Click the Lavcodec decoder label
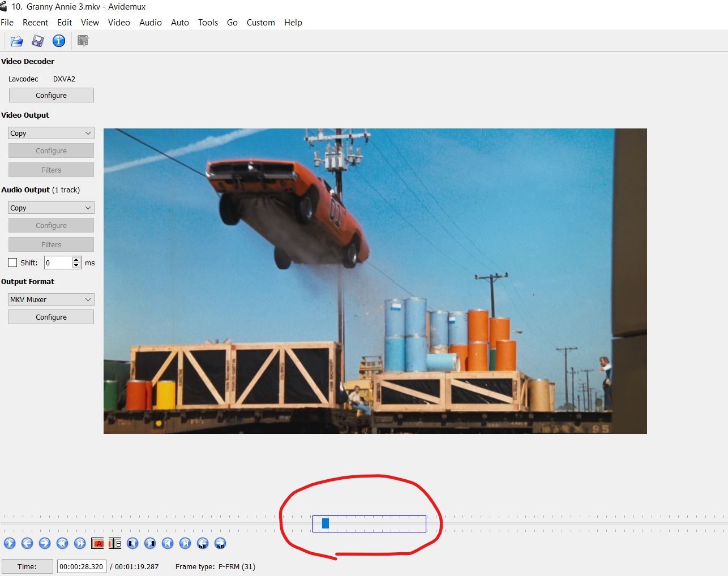This screenshot has width=728, height=576. tap(23, 79)
